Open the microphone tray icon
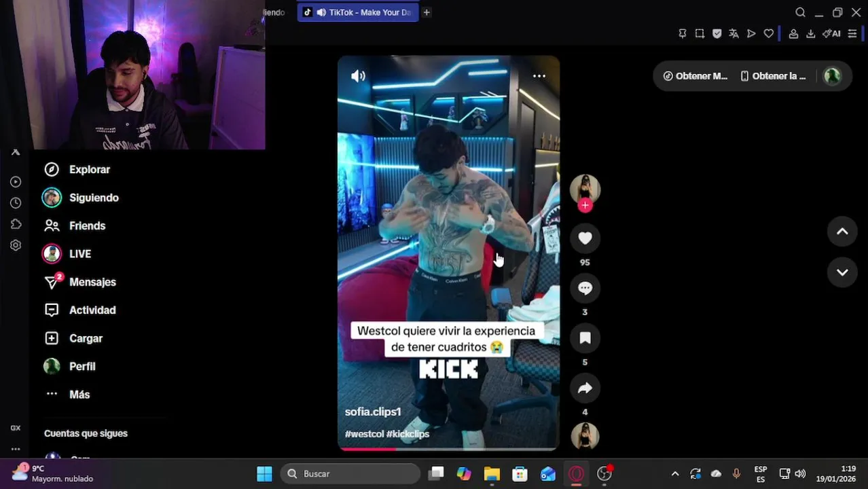This screenshot has height=489, width=868. pos(736,474)
